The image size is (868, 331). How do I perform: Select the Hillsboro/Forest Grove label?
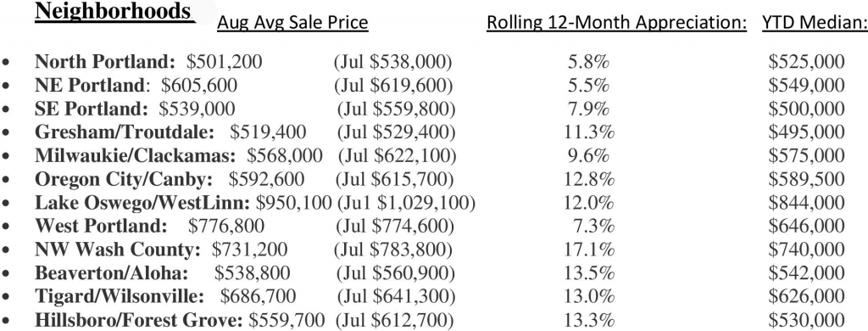coord(139,320)
